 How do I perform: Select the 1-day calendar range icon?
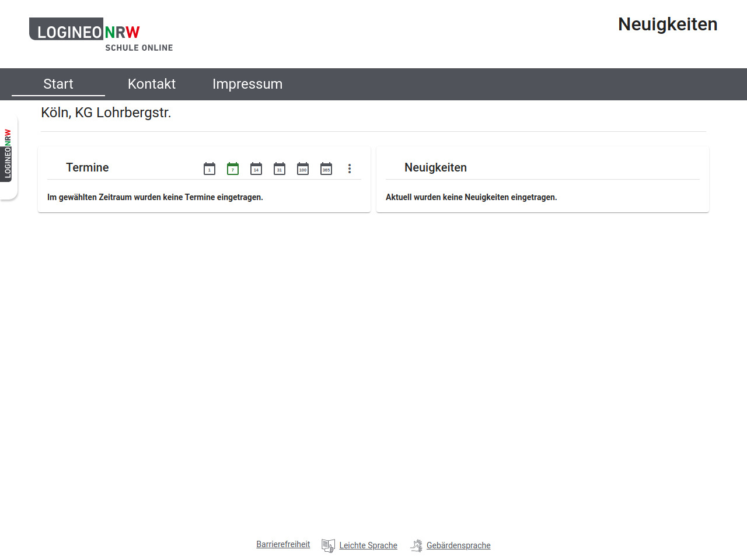click(210, 169)
